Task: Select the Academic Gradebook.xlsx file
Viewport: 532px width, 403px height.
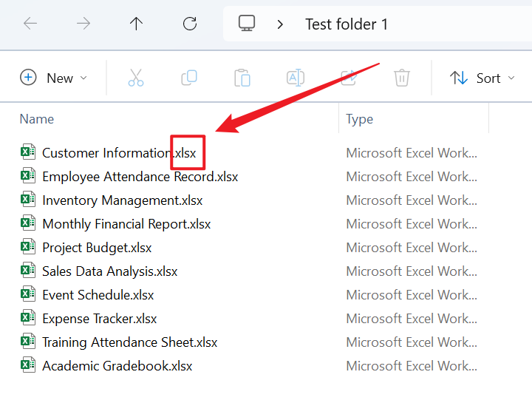Action: tap(117, 366)
